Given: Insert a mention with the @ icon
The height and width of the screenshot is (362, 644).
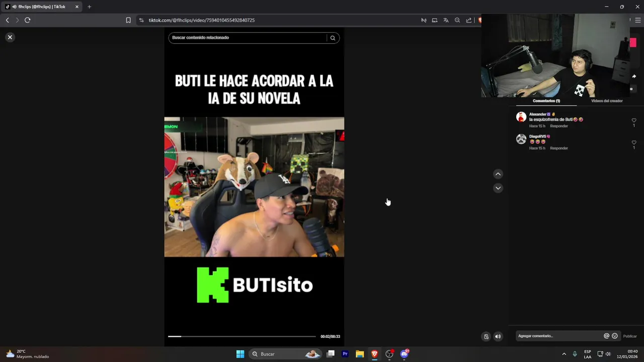Looking at the screenshot, I should (x=606, y=336).
